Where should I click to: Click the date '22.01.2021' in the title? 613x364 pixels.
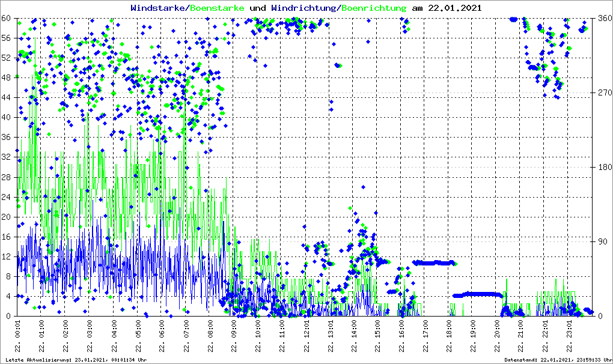[454, 8]
